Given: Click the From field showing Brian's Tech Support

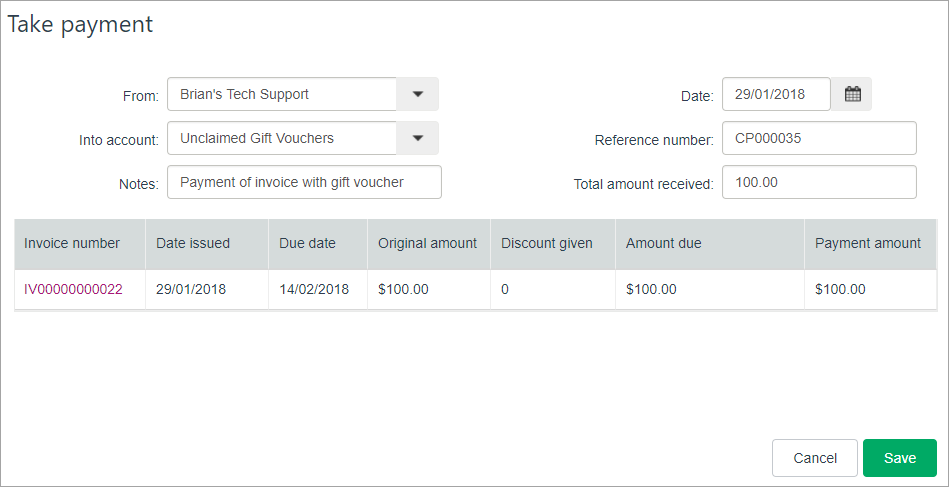Looking at the screenshot, I should click(x=282, y=94).
